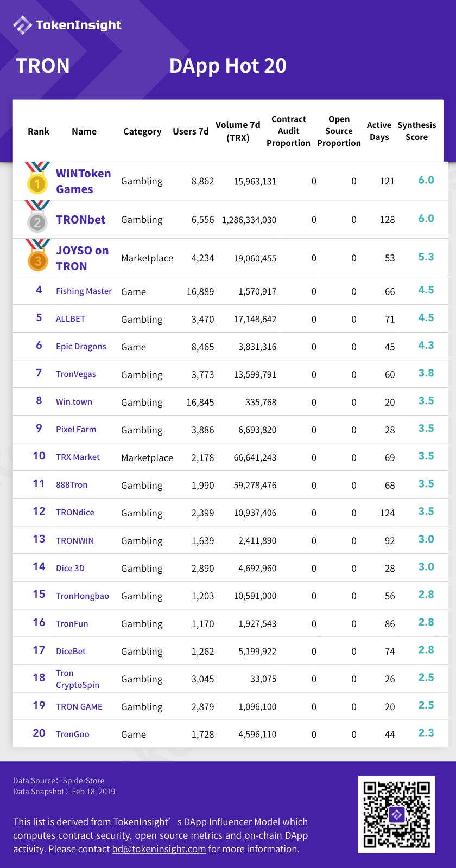The image size is (456, 868).
Task: Click the Volume 7d (TRX) header
Action: (x=238, y=131)
